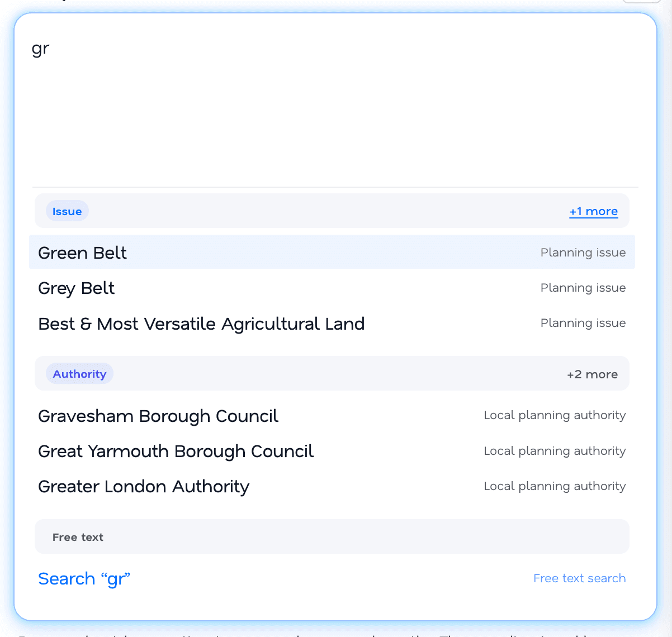Choose Best & Most Versatile Agricultural Land
The image size is (672, 637).
coord(201,324)
